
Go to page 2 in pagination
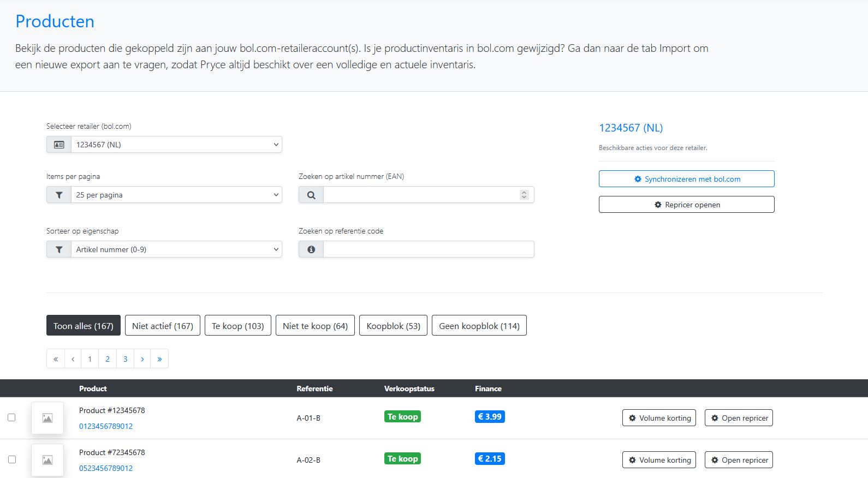point(108,358)
